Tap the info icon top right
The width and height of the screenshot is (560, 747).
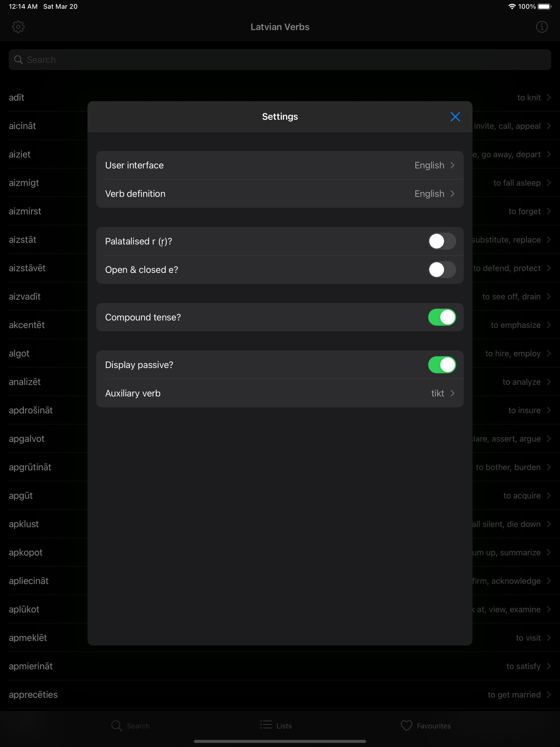pos(541,27)
